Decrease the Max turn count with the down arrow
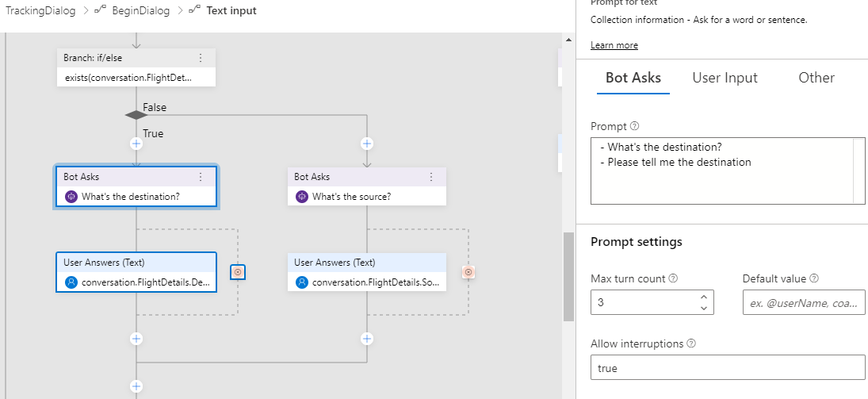The width and height of the screenshot is (868, 399). coord(704,307)
